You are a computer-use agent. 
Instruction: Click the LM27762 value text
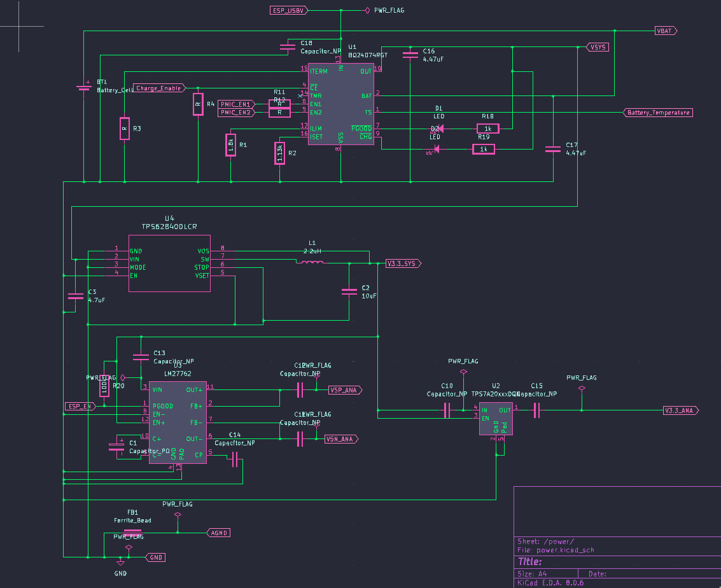[x=178, y=374]
